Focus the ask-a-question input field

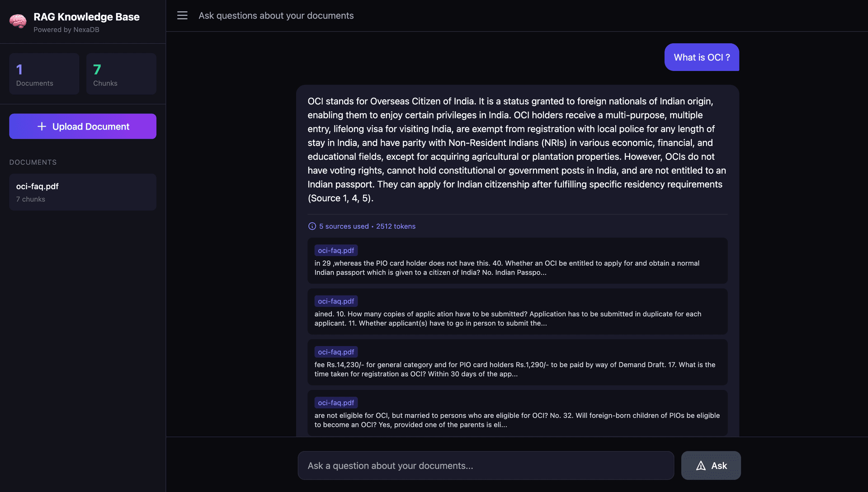(486, 465)
